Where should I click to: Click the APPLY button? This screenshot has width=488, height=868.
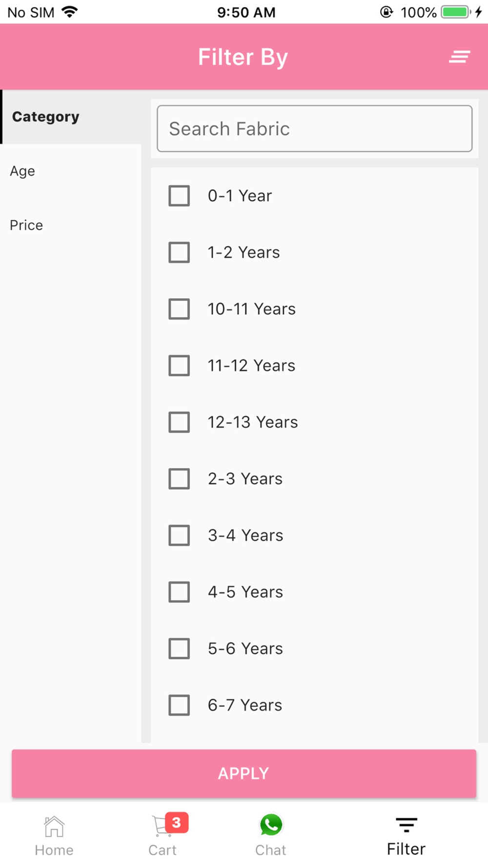click(244, 773)
